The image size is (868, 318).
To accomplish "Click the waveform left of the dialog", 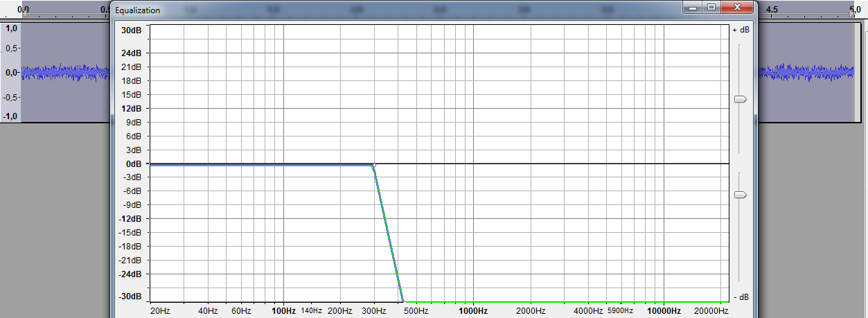I will tap(66, 73).
